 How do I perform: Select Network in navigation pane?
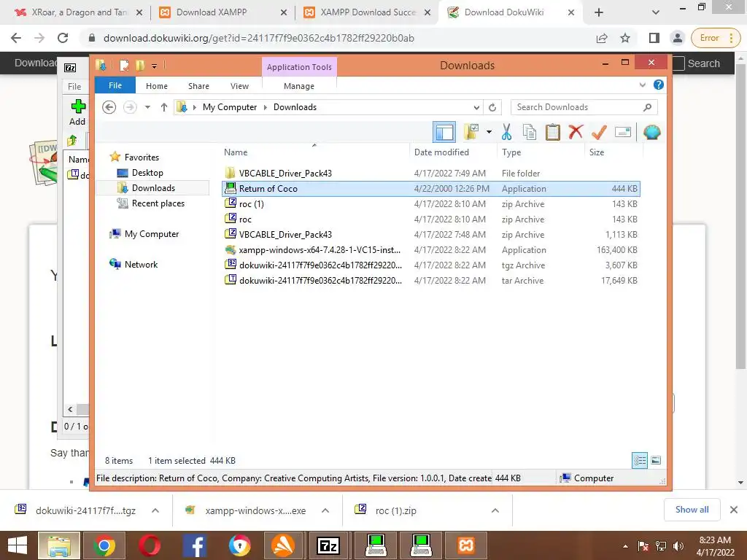coord(141,264)
